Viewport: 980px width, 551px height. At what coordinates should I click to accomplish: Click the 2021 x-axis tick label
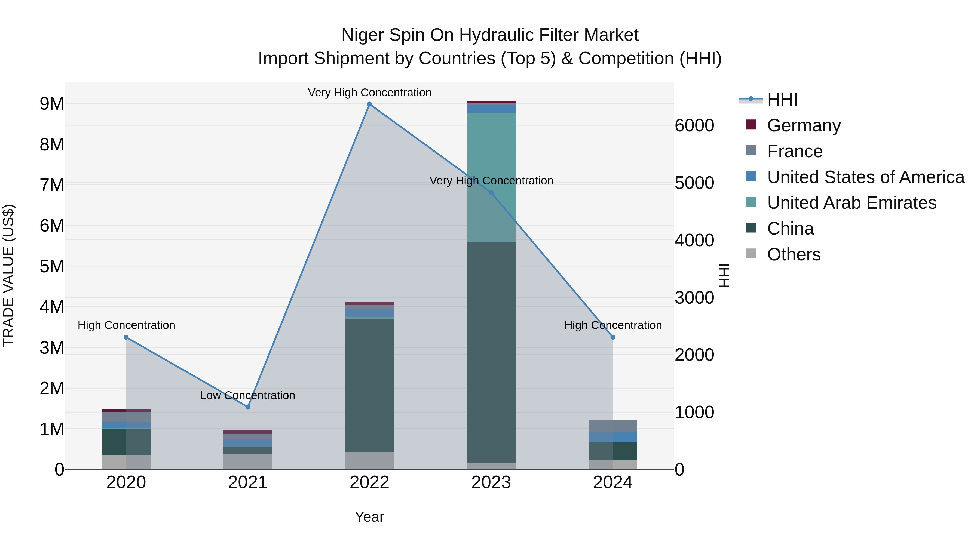click(248, 482)
